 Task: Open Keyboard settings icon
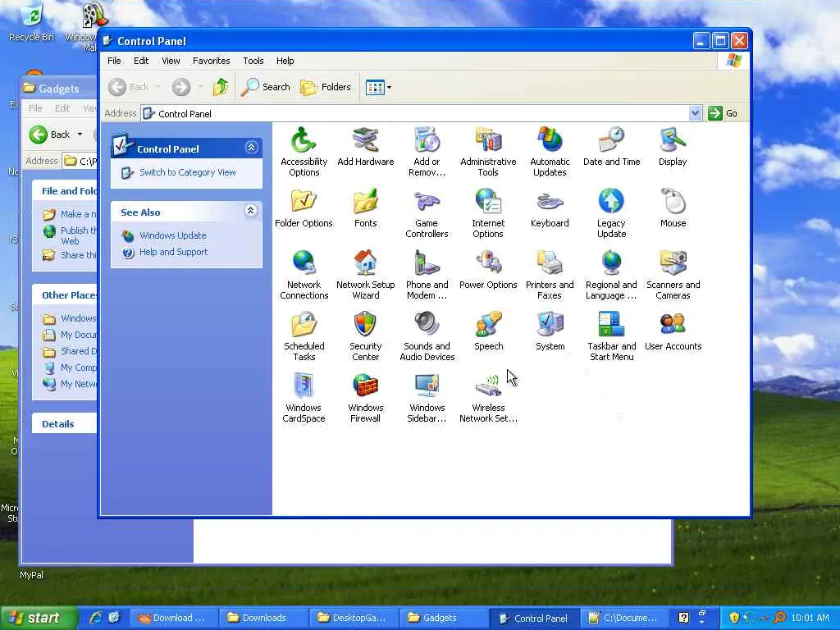[x=550, y=208]
